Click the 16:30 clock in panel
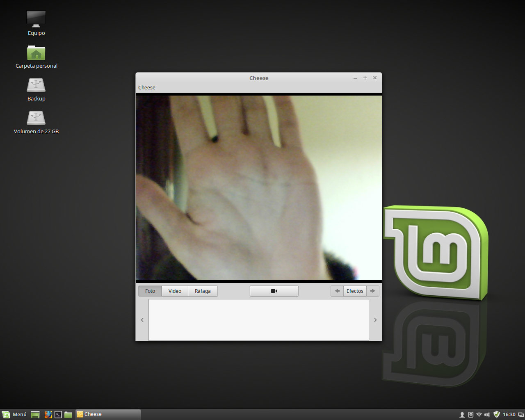Image resolution: width=525 pixels, height=420 pixels. (509, 415)
